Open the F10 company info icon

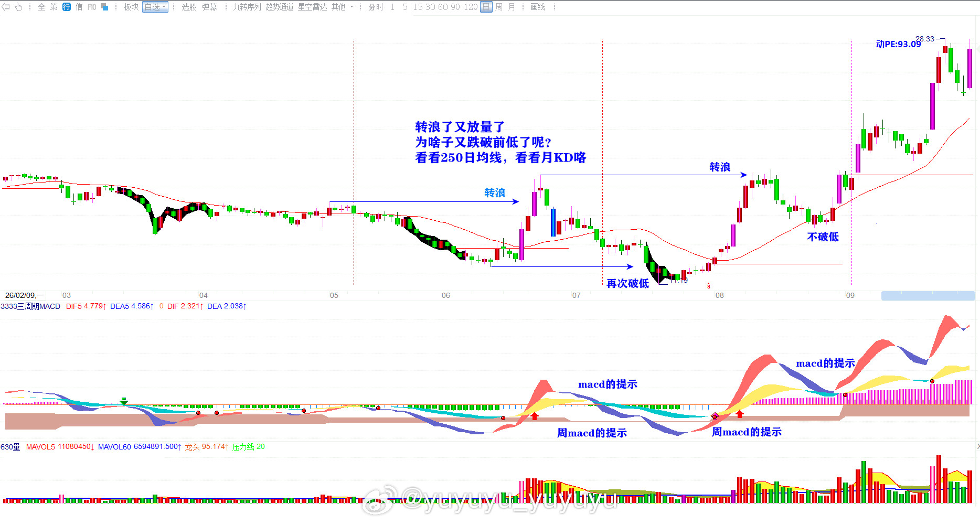click(x=92, y=7)
